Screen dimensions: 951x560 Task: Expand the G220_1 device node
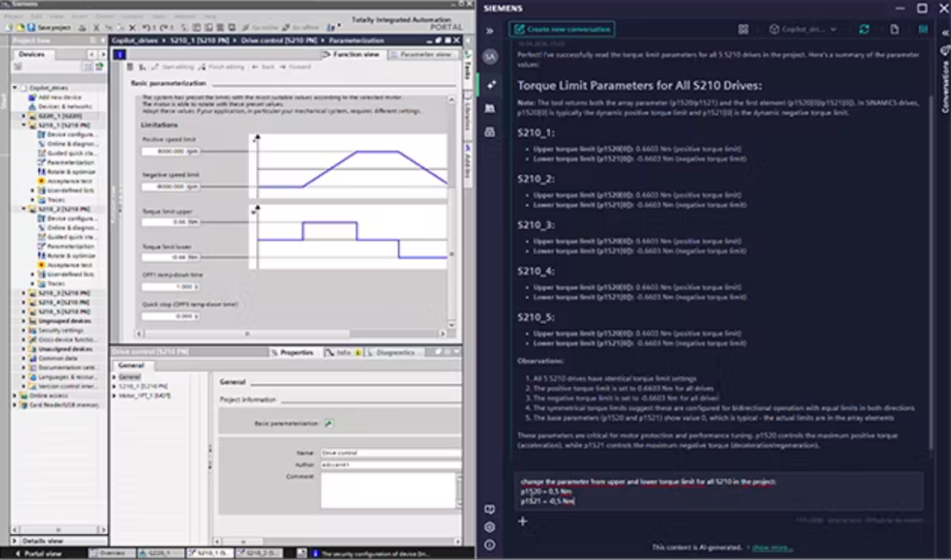coord(25,116)
